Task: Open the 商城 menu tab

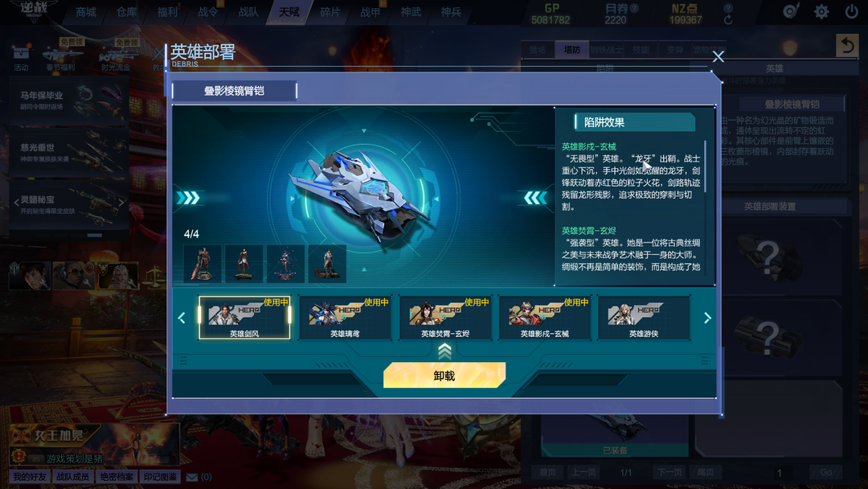Action: tap(86, 12)
